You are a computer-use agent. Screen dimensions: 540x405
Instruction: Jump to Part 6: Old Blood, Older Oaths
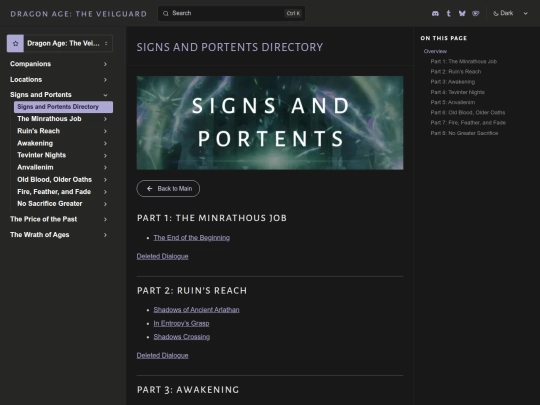pyautogui.click(x=467, y=113)
